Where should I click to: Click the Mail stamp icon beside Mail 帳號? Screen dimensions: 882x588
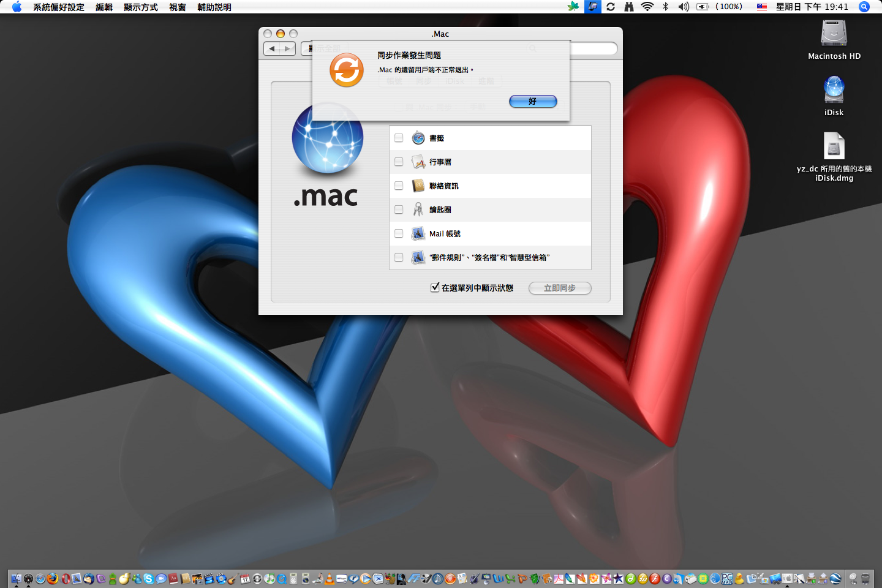[x=418, y=233]
